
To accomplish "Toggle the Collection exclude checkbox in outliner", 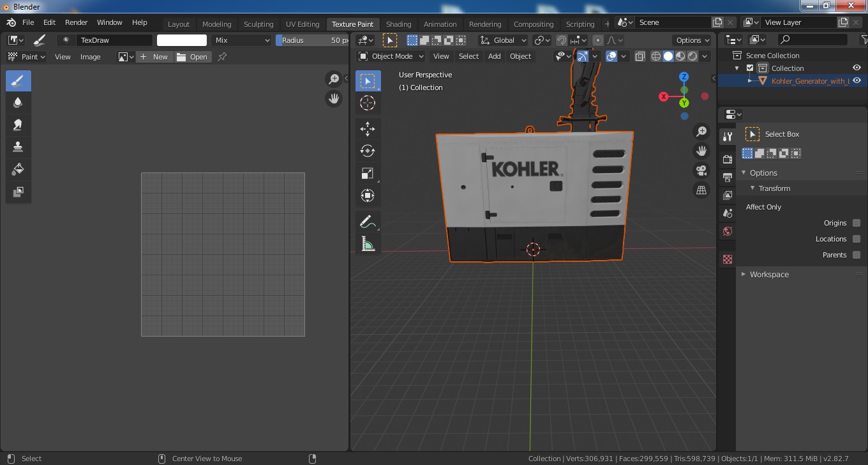I will pos(750,68).
